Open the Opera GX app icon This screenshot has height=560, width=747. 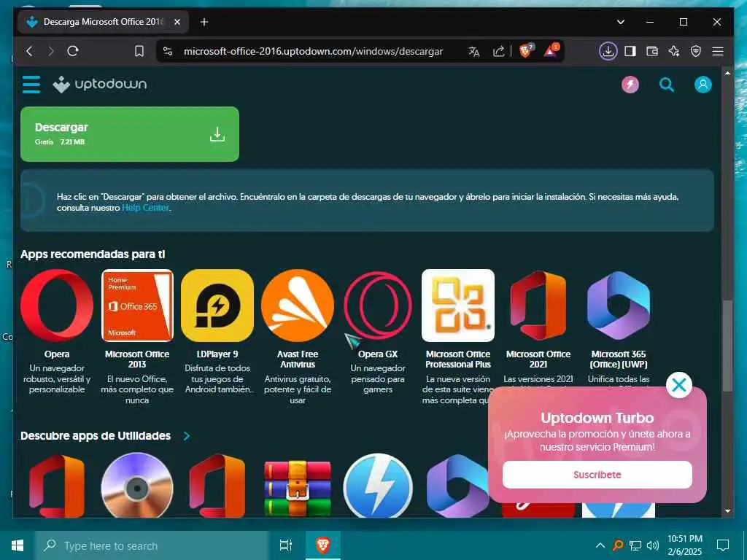point(378,306)
